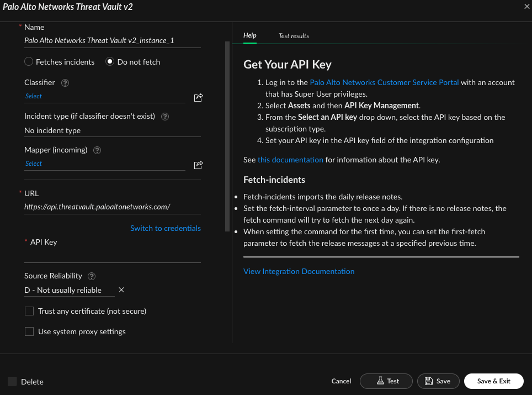Screen dimensions: 532x395
Task: Click into the API Key field
Action: pos(112,256)
